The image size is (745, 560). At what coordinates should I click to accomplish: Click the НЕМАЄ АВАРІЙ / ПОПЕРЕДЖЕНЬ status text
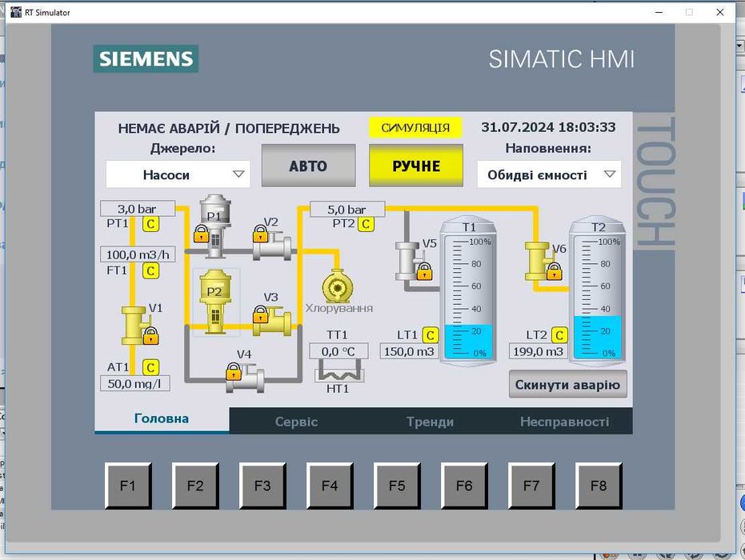click(x=229, y=128)
